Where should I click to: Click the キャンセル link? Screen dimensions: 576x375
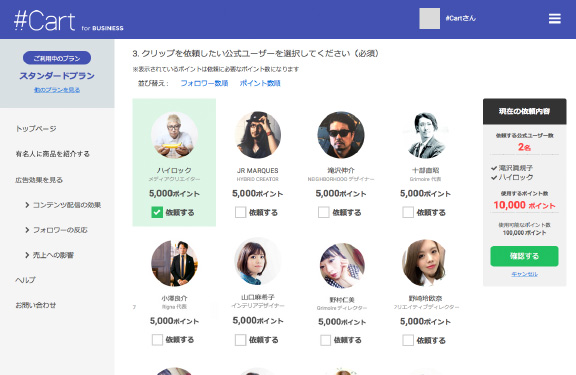pos(524,274)
